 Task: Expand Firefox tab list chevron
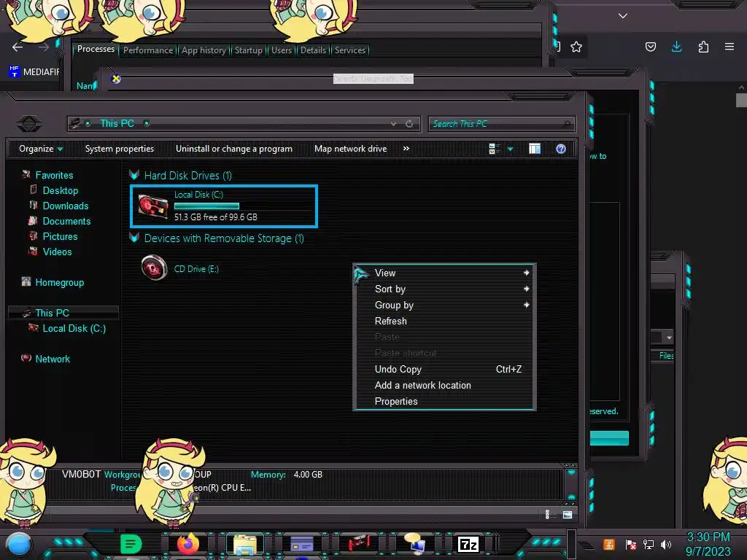pyautogui.click(x=623, y=16)
